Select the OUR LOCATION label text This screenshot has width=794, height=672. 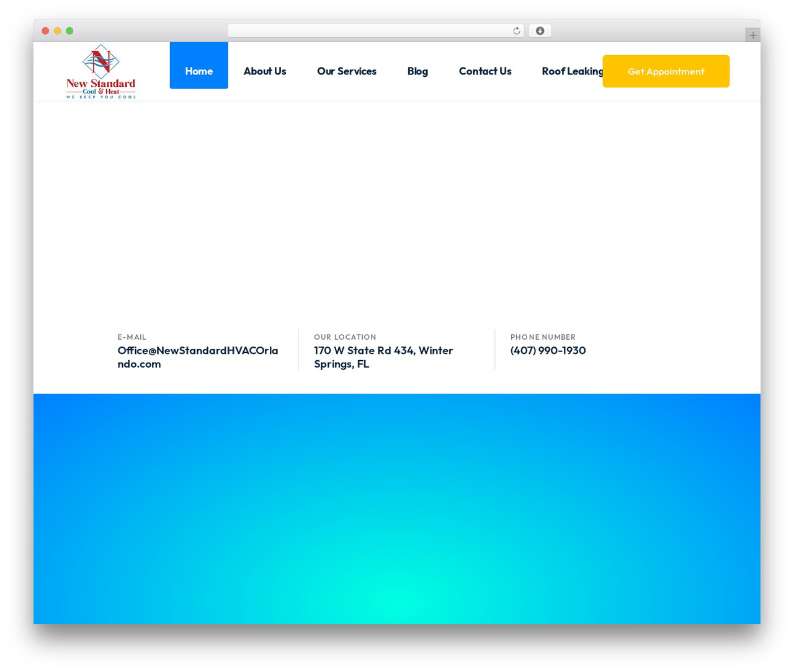click(345, 337)
